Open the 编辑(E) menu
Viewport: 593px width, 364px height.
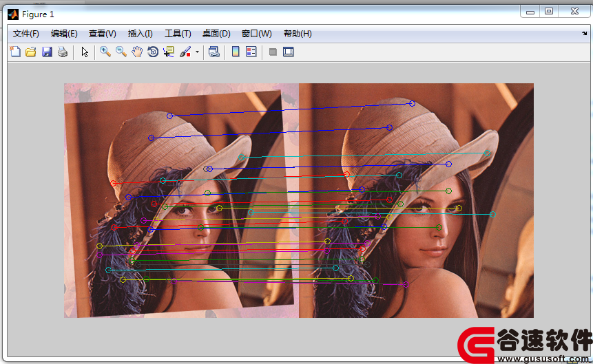pos(64,34)
